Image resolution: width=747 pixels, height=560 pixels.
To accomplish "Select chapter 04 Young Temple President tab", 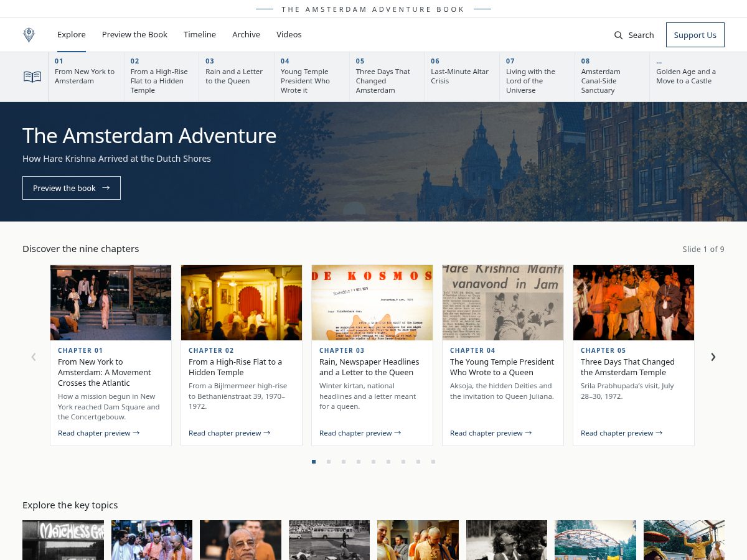I will click(312, 77).
